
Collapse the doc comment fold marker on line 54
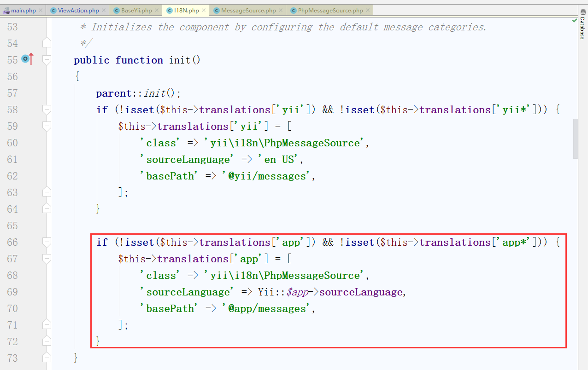(x=47, y=43)
